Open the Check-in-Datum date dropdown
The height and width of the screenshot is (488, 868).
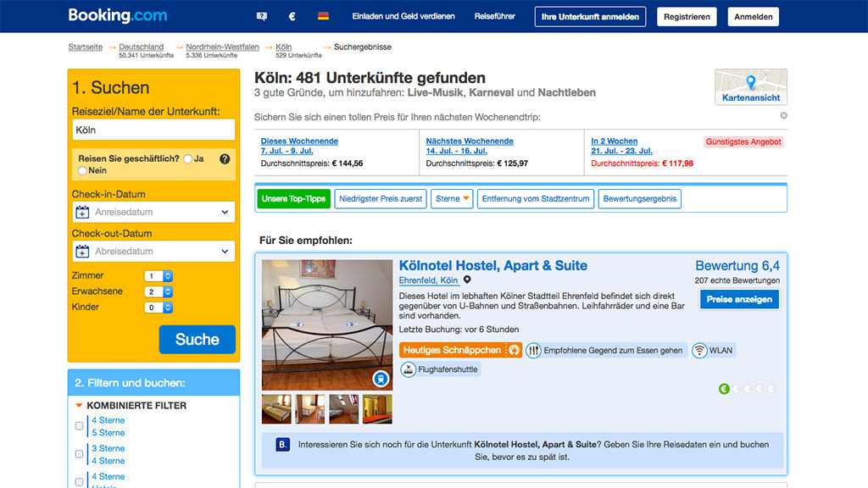[153, 212]
